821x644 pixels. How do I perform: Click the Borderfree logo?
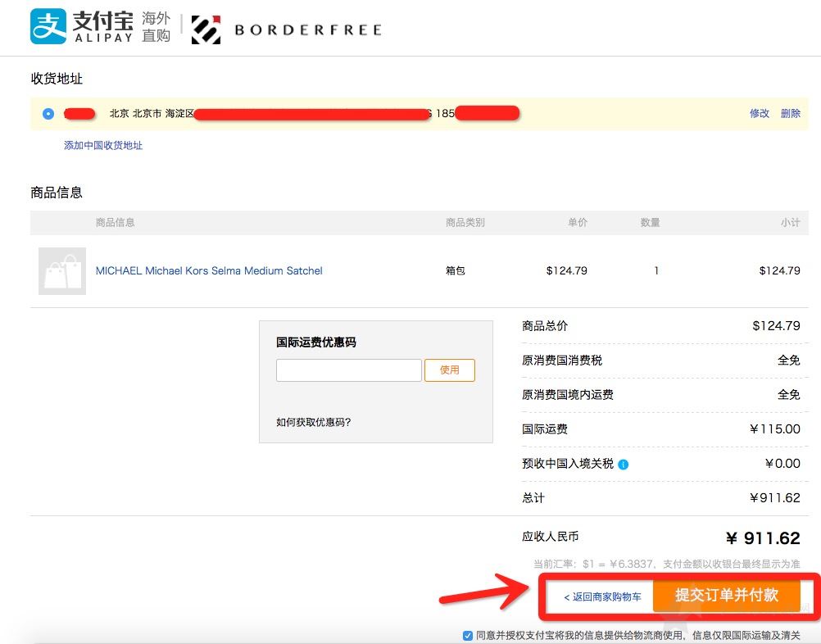pyautogui.click(x=286, y=29)
